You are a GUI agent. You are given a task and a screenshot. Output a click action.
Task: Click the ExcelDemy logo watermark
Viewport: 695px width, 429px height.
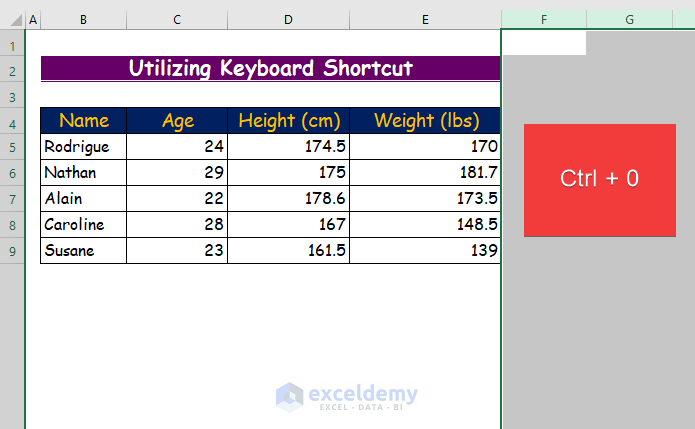click(x=347, y=395)
